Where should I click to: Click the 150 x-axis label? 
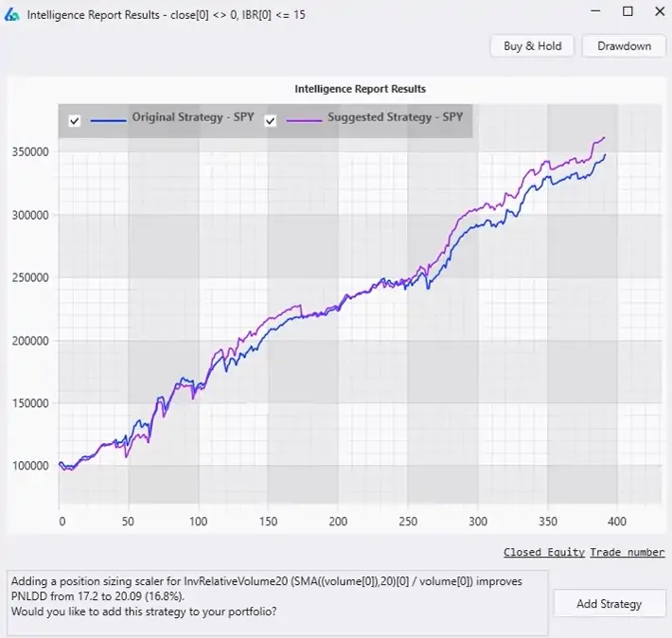click(268, 522)
